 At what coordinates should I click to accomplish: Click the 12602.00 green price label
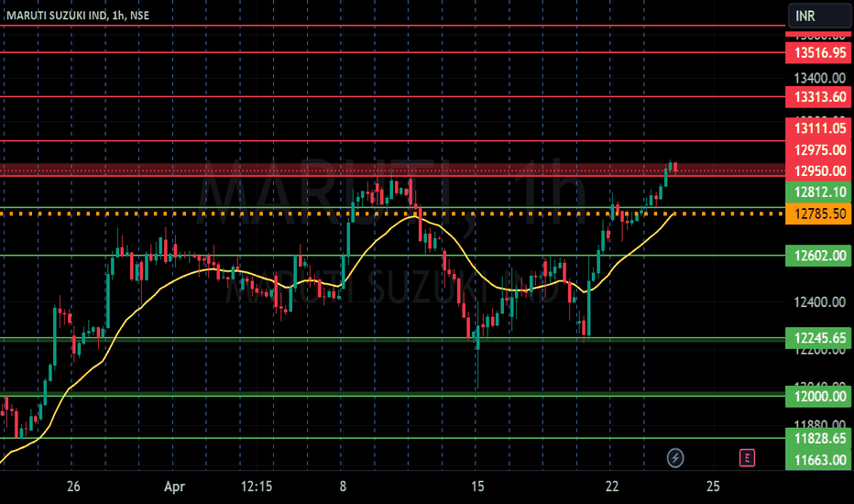818,256
